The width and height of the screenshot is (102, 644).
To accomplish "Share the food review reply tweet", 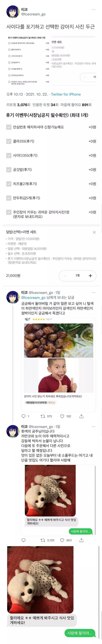I will 81,416.
